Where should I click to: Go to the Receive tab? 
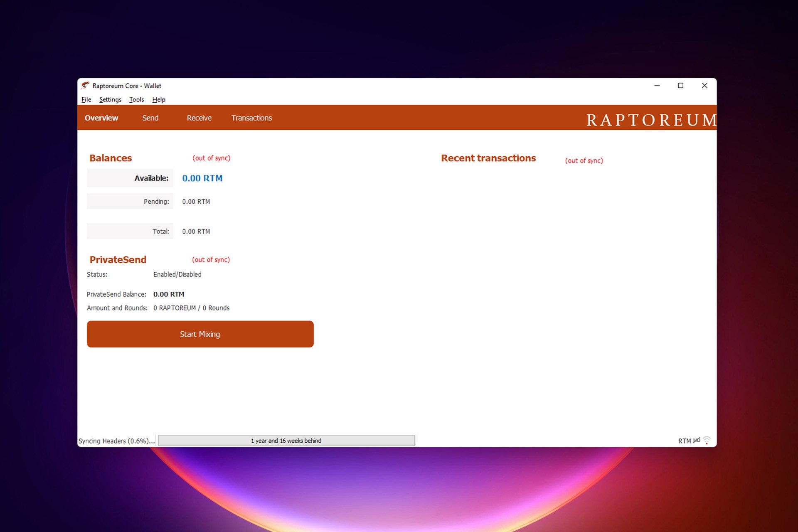pyautogui.click(x=199, y=118)
